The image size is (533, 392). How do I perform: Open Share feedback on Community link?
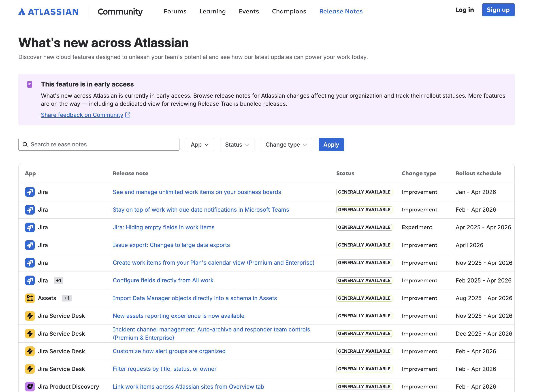coord(82,115)
